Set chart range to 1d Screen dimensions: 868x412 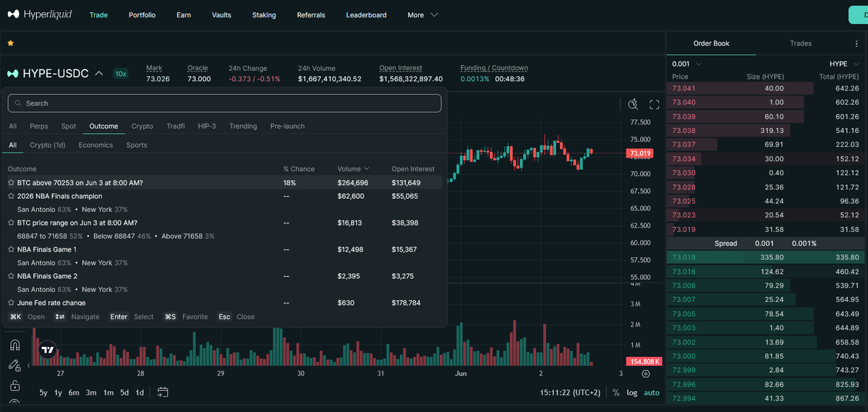point(140,392)
